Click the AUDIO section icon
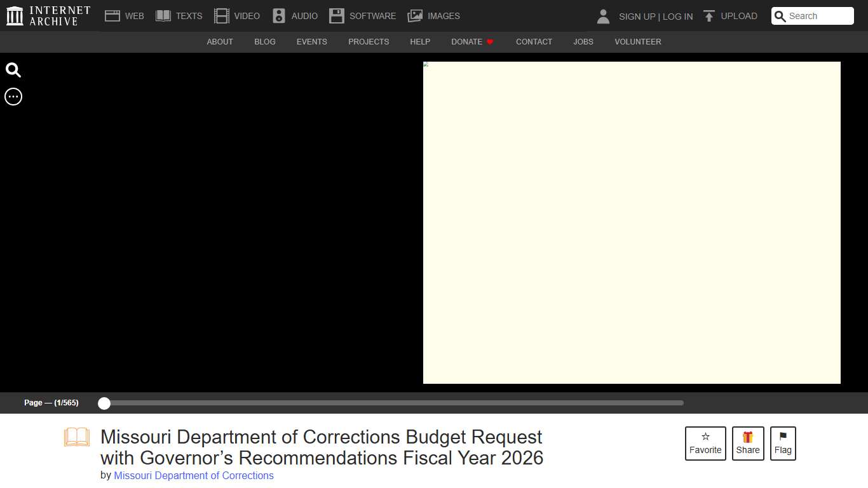868x488 pixels. point(279,15)
